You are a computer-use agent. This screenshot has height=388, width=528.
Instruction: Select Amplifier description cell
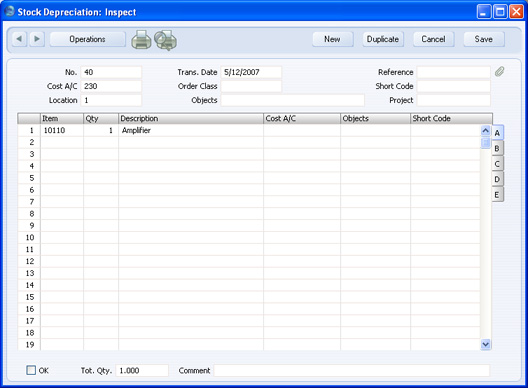[191, 130]
